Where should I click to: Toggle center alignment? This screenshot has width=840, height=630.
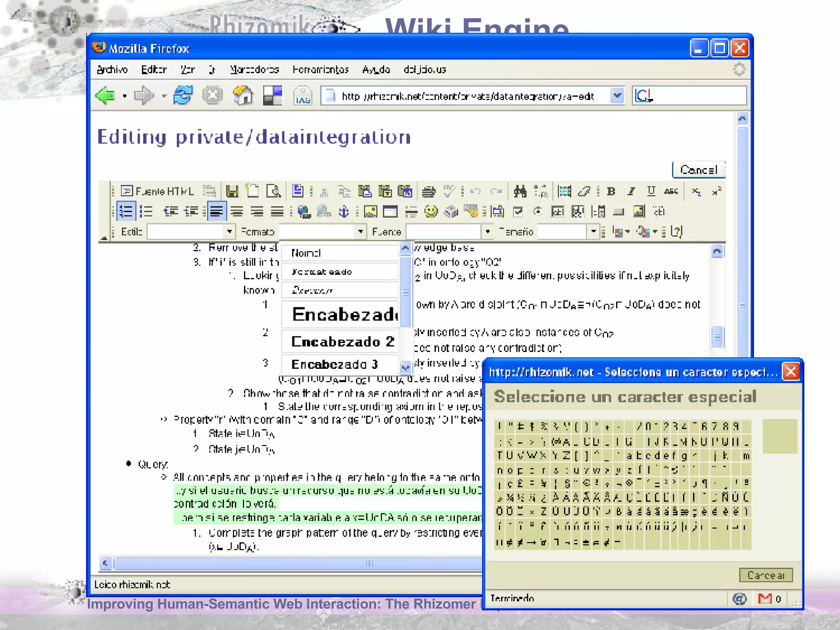(x=236, y=212)
